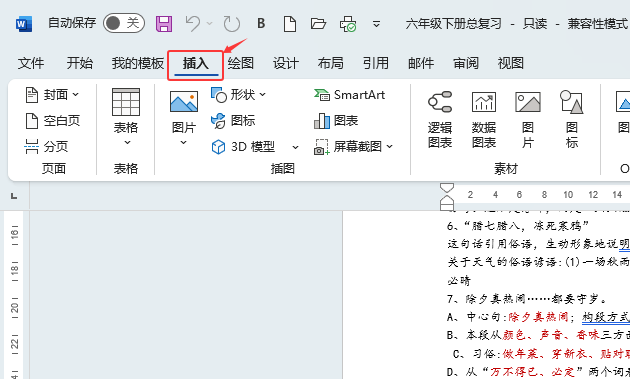Click the line starting "A、中心句"

[x=538, y=317]
